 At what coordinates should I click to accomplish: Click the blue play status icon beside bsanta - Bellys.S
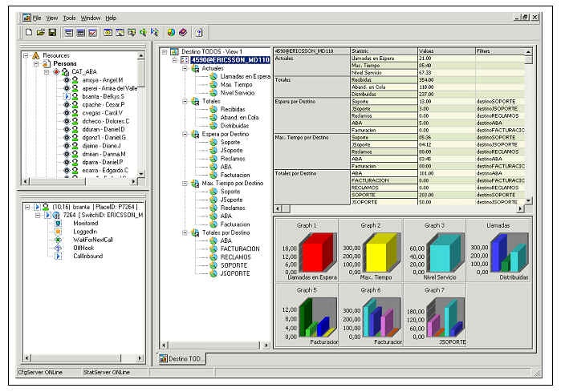67,96
